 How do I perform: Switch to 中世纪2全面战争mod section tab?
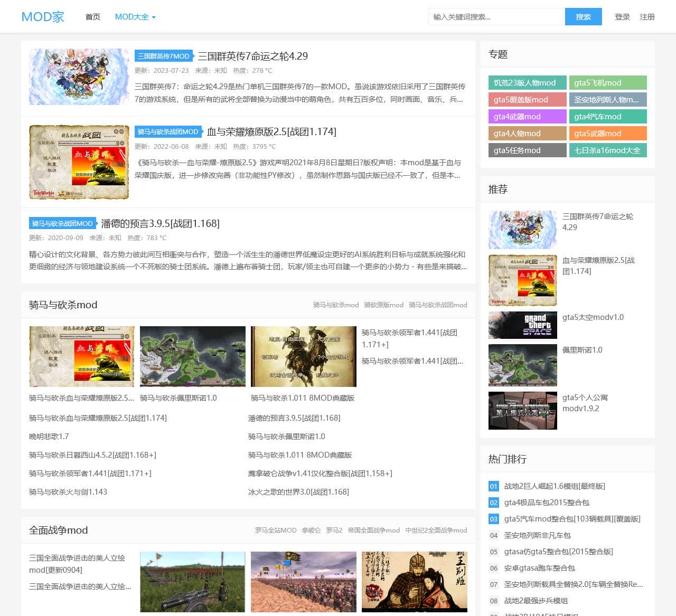pyautogui.click(x=436, y=530)
